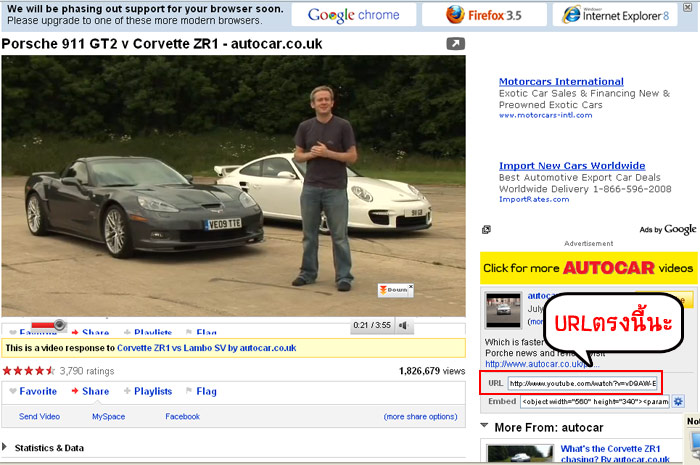Click the small icon beside Ads by Google
The width and height of the screenshot is (700, 465).
click(486, 229)
